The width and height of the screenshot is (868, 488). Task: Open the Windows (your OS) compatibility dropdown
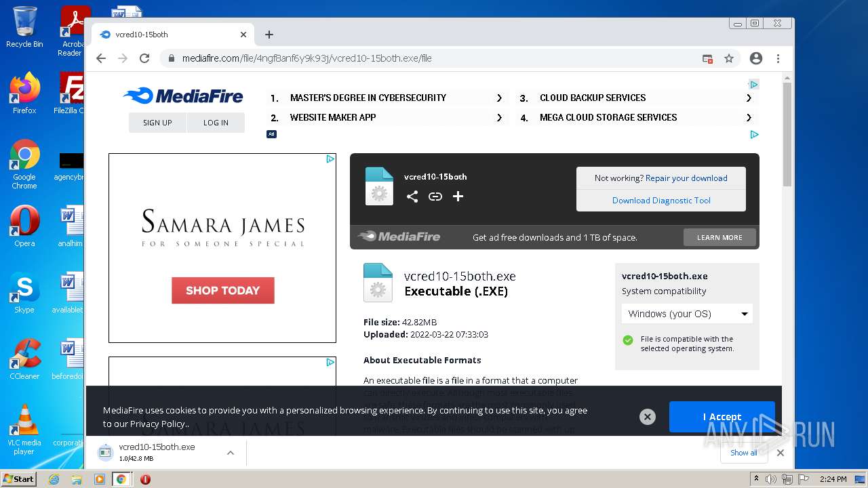point(687,314)
